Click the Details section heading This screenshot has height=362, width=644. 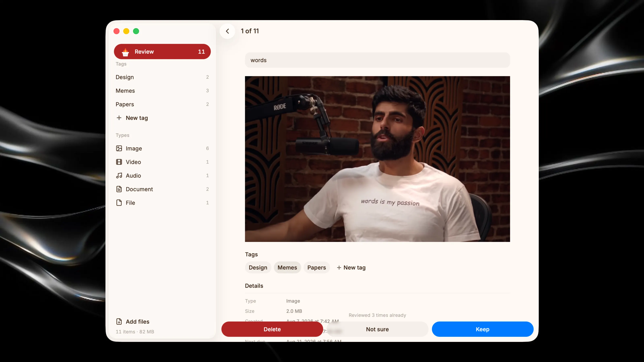tap(254, 286)
